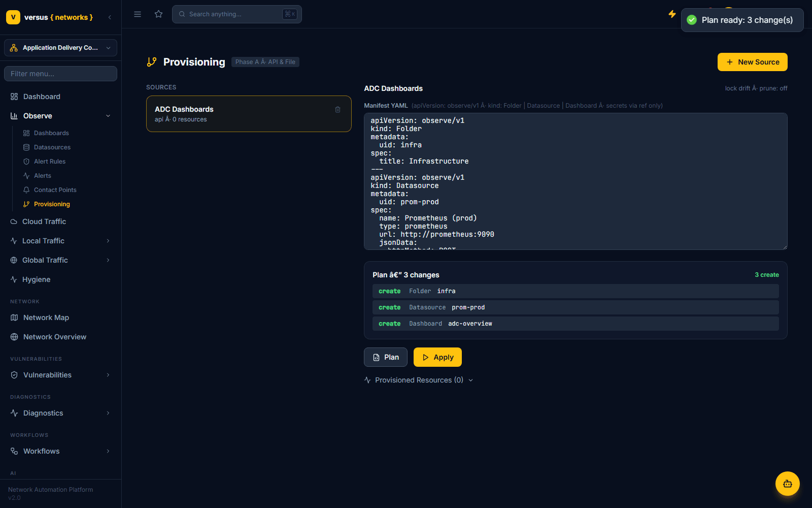Delete the ADC Dashboards source with the trash icon
This screenshot has width=812, height=508.
(x=338, y=110)
